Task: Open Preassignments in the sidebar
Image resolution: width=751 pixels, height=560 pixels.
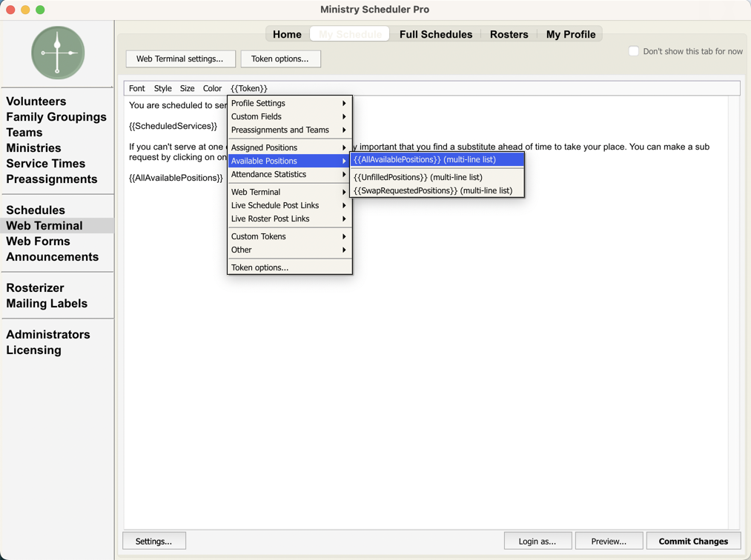Action: [51, 179]
